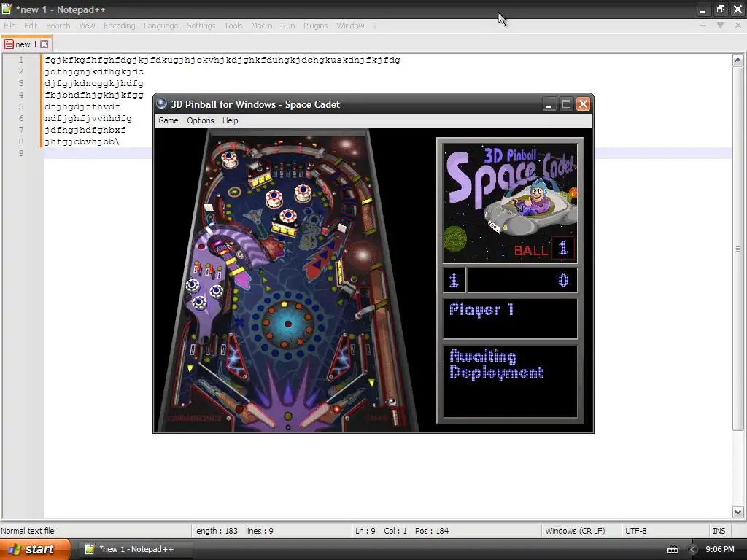Open the Edit menu in Notepad++
The width and height of the screenshot is (747, 560).
click(31, 26)
